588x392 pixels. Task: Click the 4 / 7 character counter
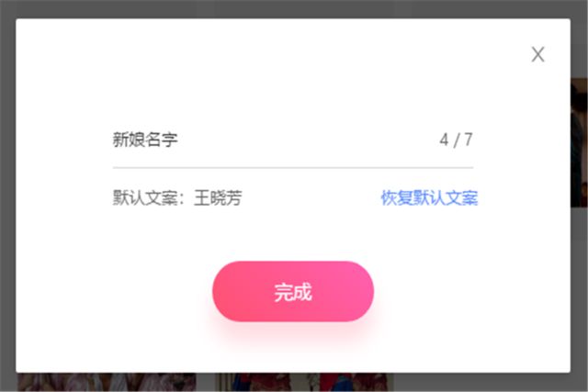(x=456, y=140)
